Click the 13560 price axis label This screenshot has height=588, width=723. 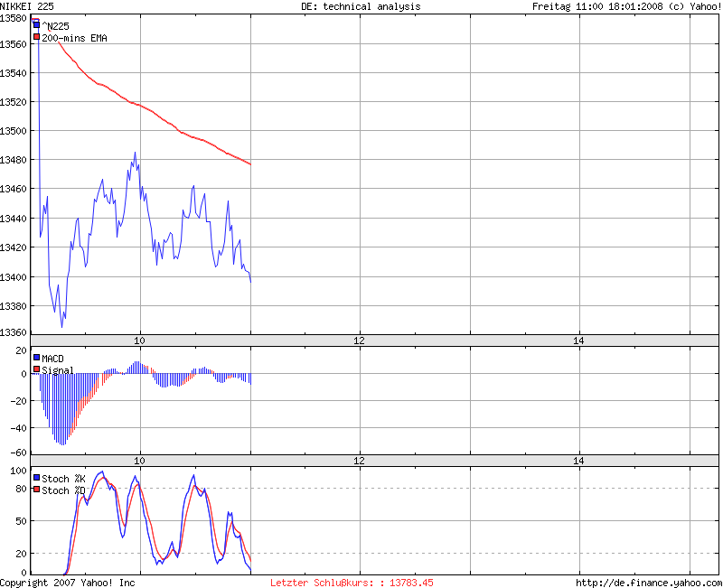pos(14,44)
